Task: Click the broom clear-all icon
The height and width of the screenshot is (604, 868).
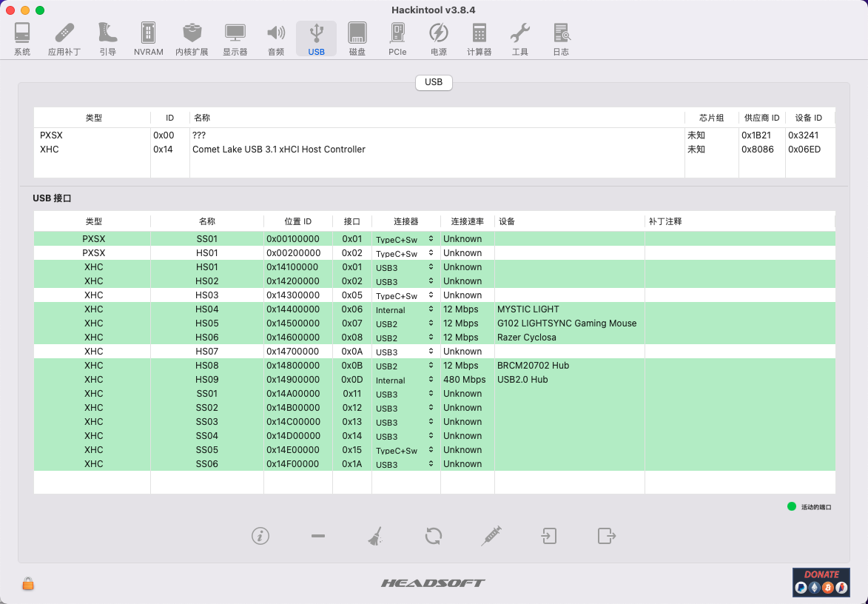Action: pyautogui.click(x=376, y=536)
